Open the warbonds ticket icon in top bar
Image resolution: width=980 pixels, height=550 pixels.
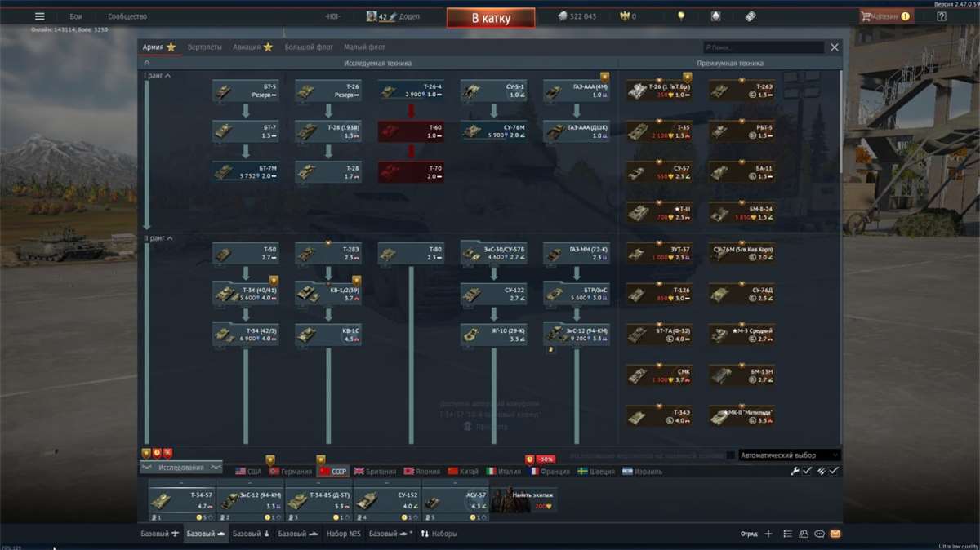(x=751, y=16)
